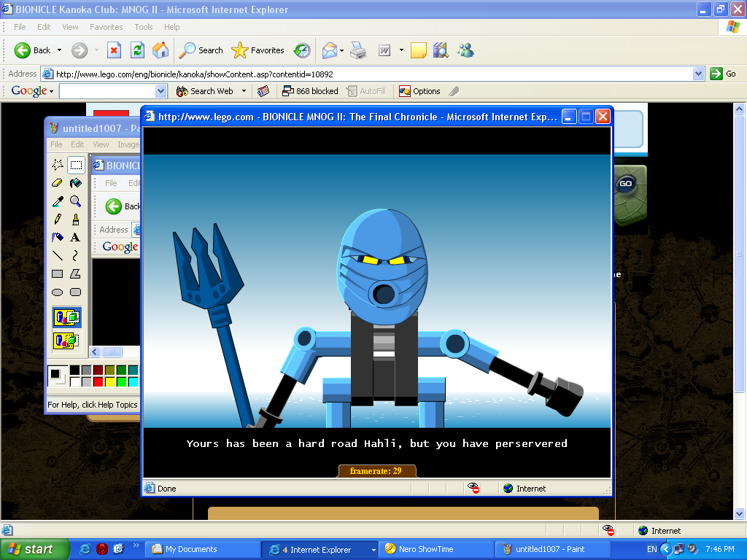Click the Forward arrow button in IE toolbar
Viewport: 747px width, 560px height.
click(x=80, y=50)
